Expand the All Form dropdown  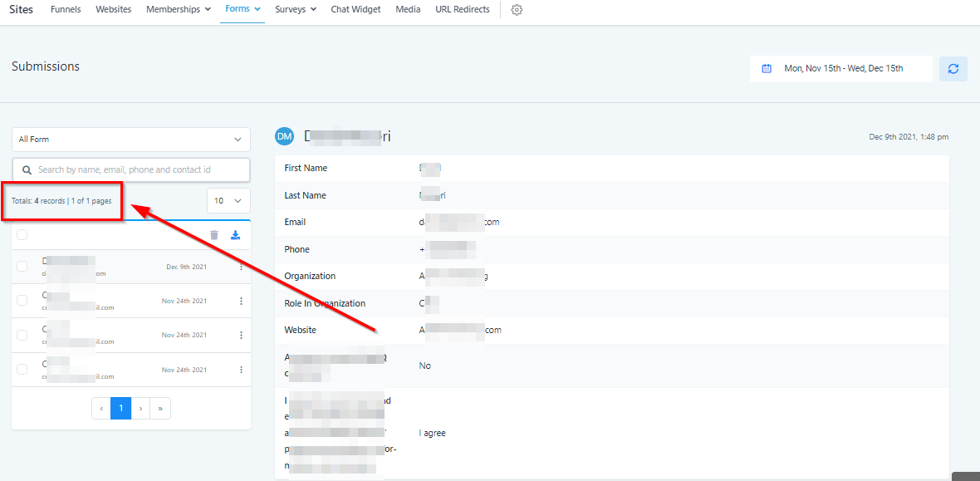pos(131,140)
